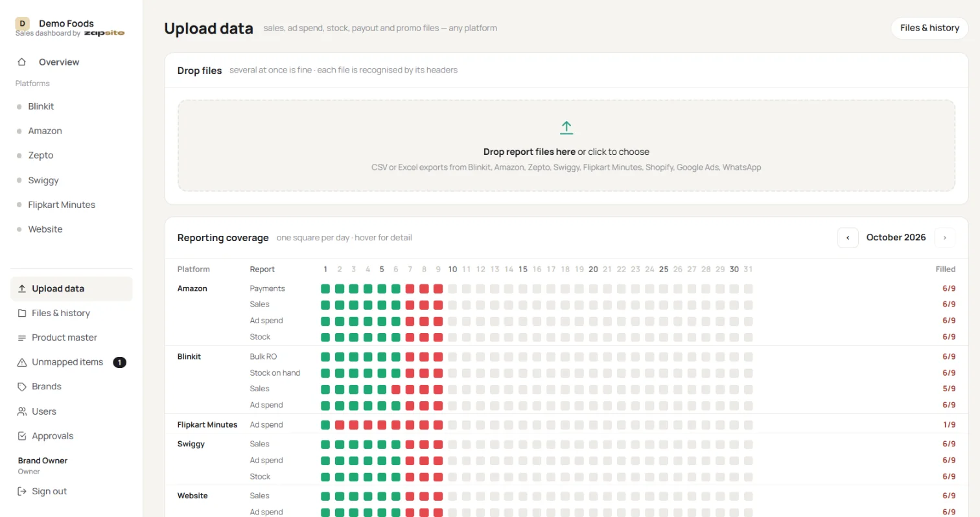Click the Reporting coverage heading

[223, 238]
